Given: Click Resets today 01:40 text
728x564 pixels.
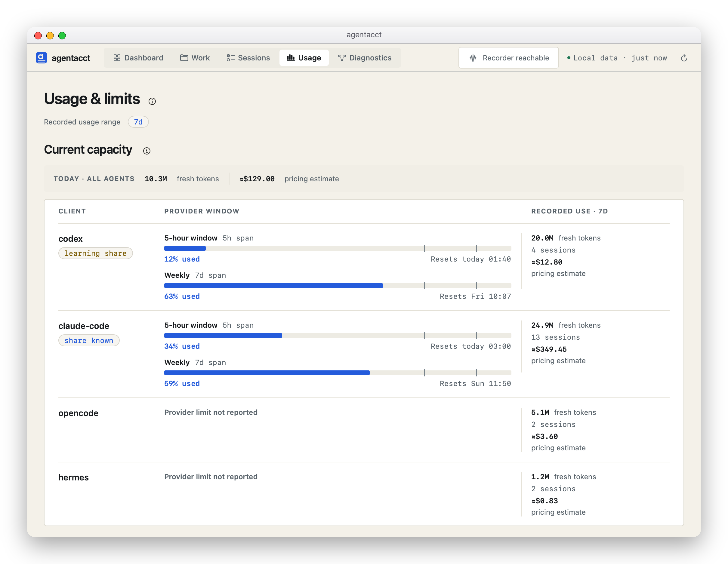Looking at the screenshot, I should (x=471, y=259).
